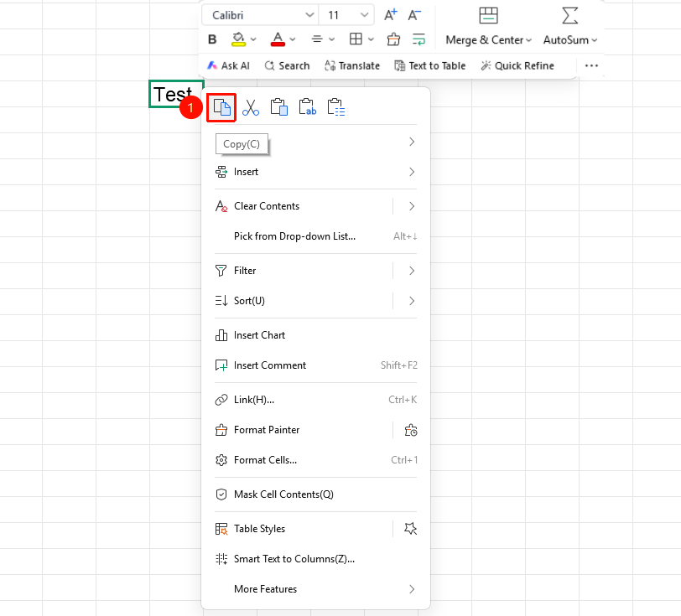Choose Smart Text to Columns(Z)
This screenshot has height=616, width=681.
point(315,559)
